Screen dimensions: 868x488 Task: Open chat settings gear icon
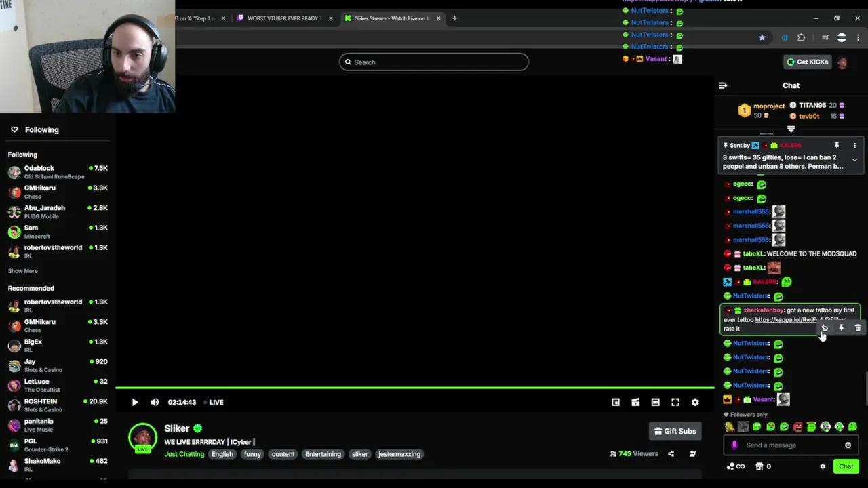tap(823, 466)
